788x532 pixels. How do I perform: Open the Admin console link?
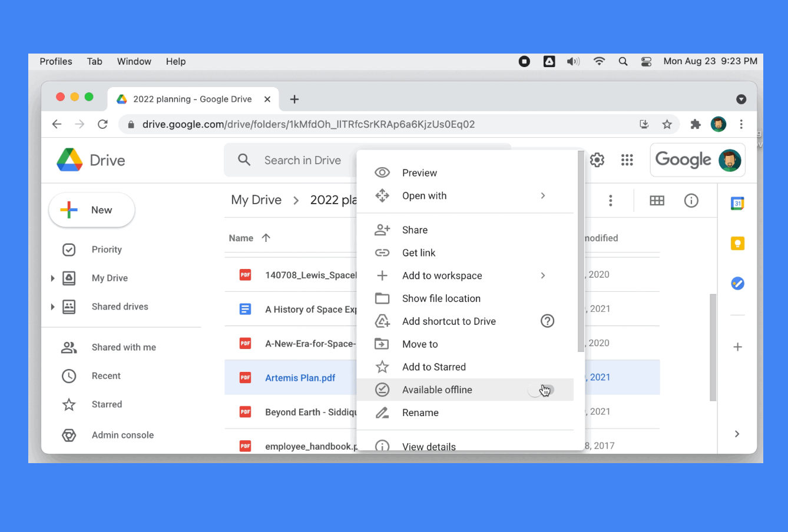[x=122, y=435]
